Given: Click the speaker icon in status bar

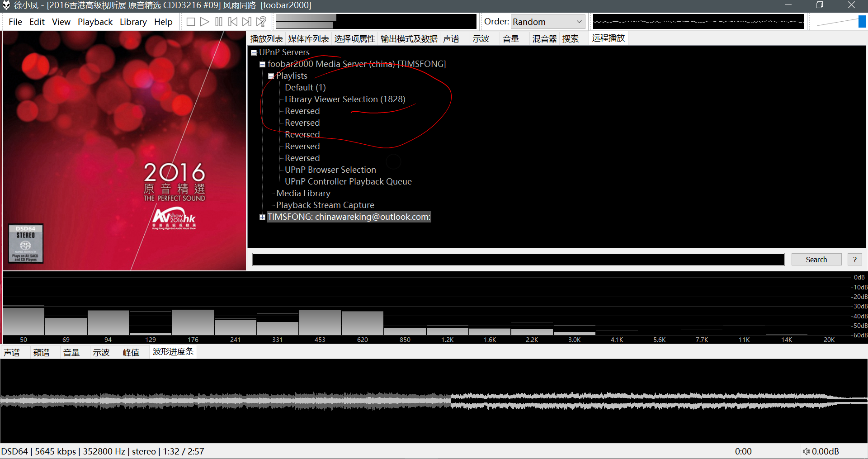Looking at the screenshot, I should (806, 451).
